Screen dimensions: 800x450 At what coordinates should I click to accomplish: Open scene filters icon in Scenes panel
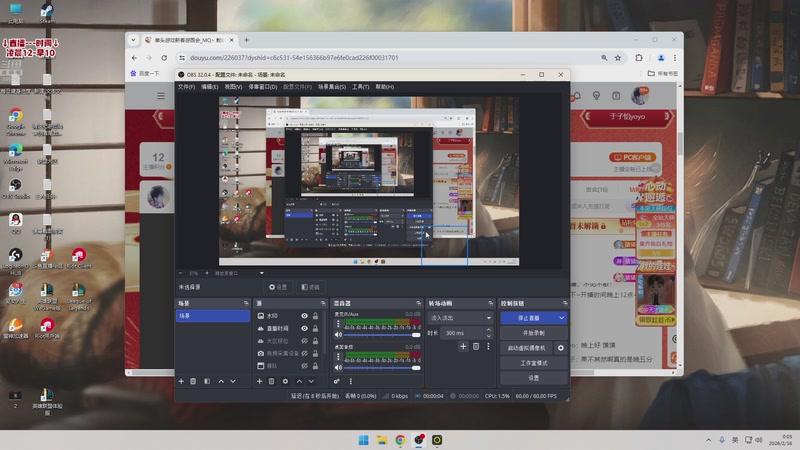(207, 381)
